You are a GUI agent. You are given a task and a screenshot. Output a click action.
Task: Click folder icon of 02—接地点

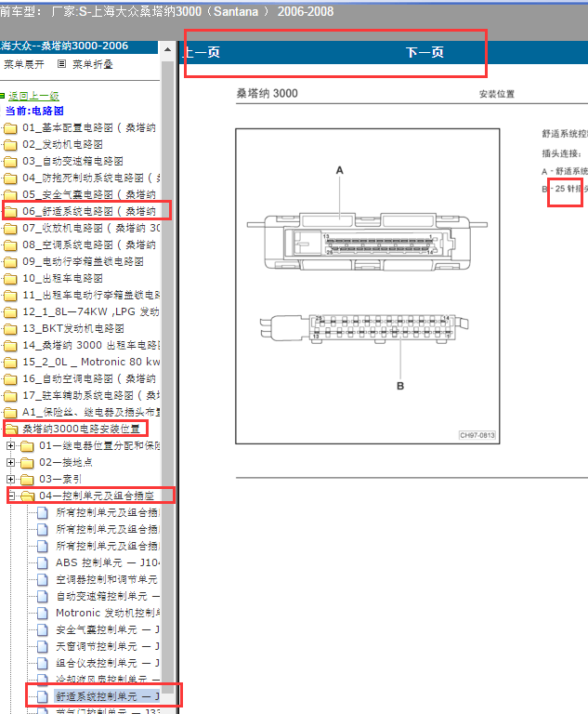pos(27,463)
